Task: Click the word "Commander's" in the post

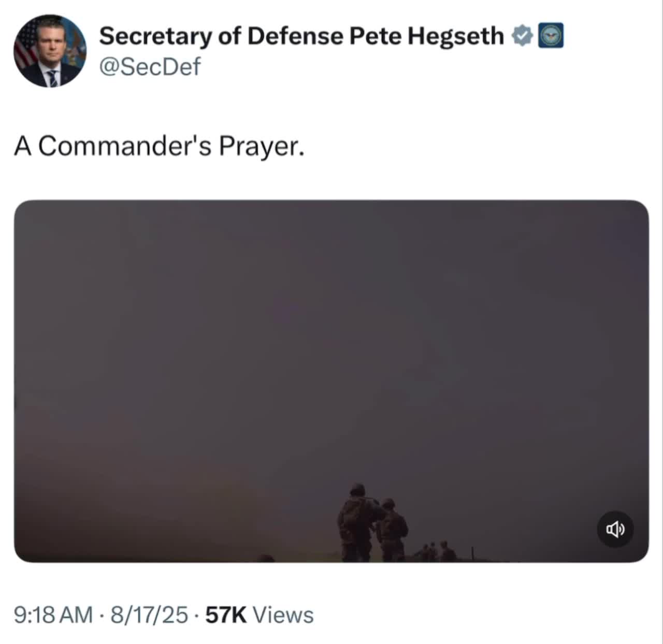Action: [125, 147]
